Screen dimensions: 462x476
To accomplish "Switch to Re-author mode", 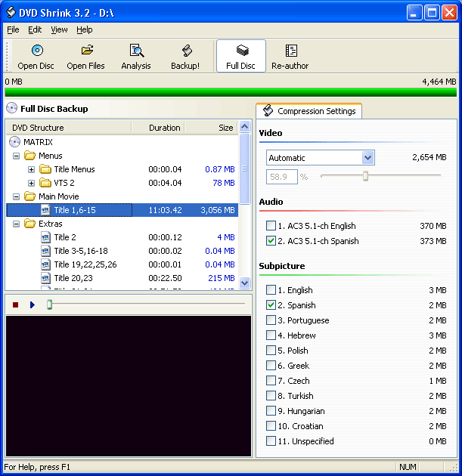I will (290, 56).
